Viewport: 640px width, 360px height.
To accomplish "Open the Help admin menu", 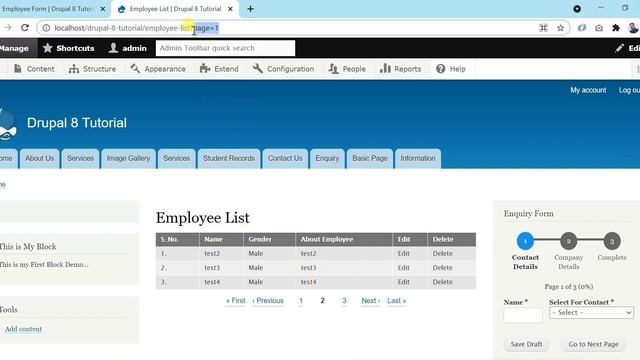I will point(451,69).
